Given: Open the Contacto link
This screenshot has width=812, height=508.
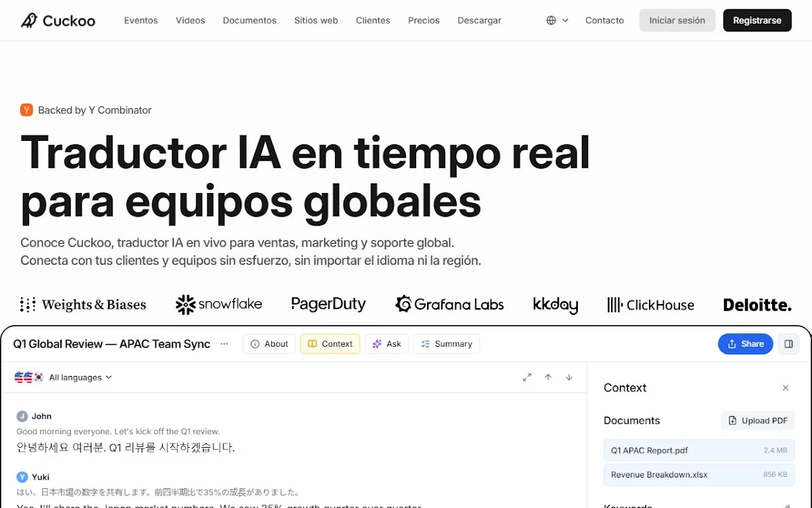Looking at the screenshot, I should tap(605, 20).
